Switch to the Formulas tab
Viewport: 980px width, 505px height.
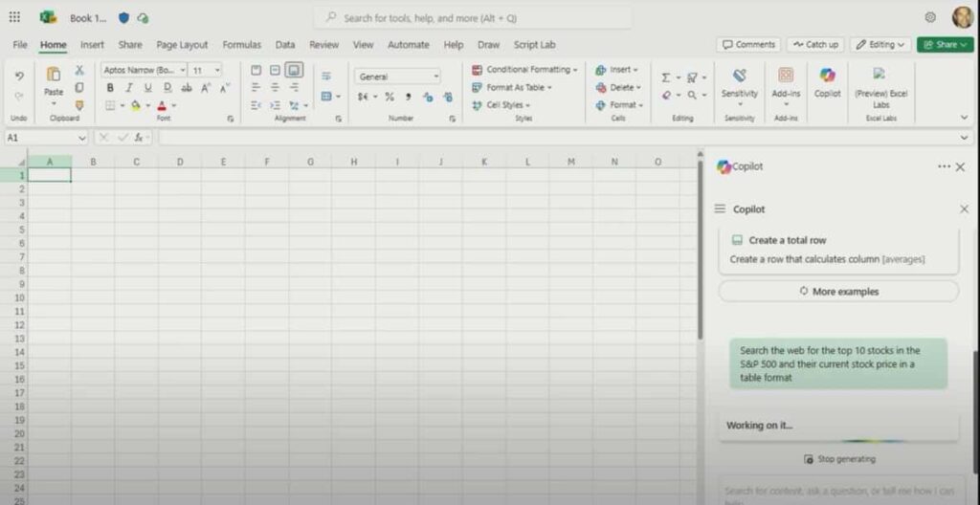tap(242, 44)
